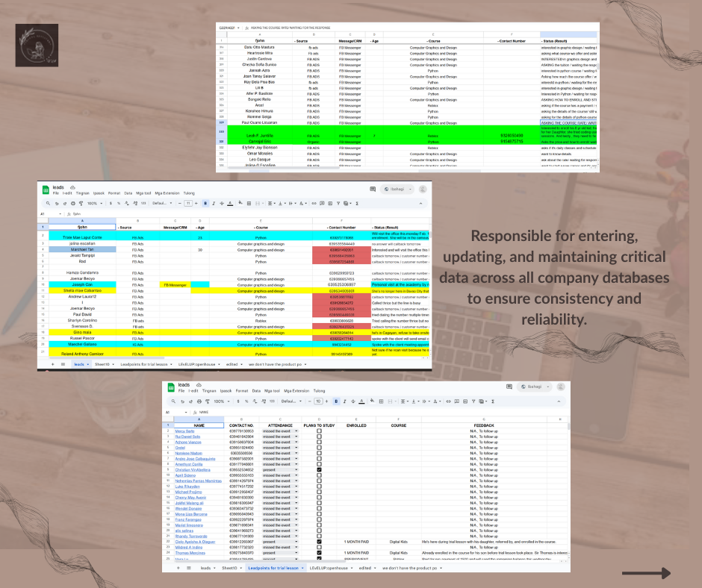Viewport: 702px width, 588px height.
Task: Click dark logo thumbnail in corner
Action: click(x=37, y=46)
